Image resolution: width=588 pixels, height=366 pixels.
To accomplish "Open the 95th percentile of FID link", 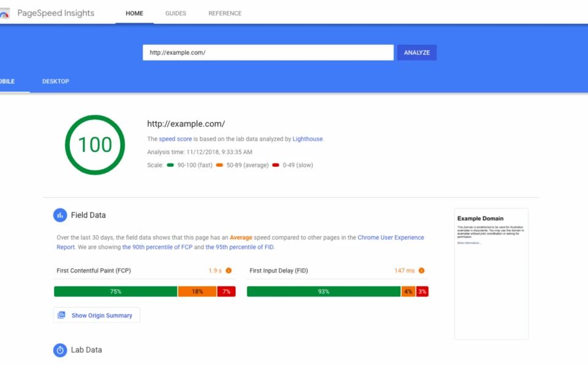I will (x=239, y=247).
